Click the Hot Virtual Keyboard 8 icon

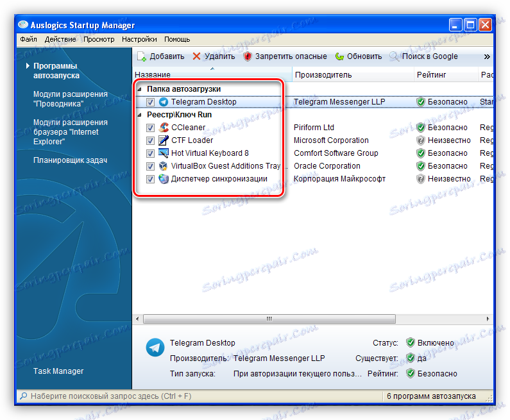coord(164,153)
